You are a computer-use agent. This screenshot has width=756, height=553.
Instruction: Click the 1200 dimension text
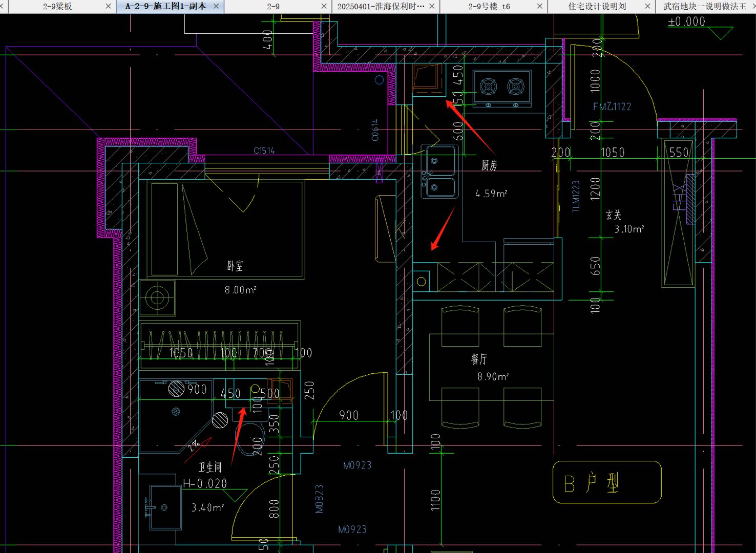[595, 188]
